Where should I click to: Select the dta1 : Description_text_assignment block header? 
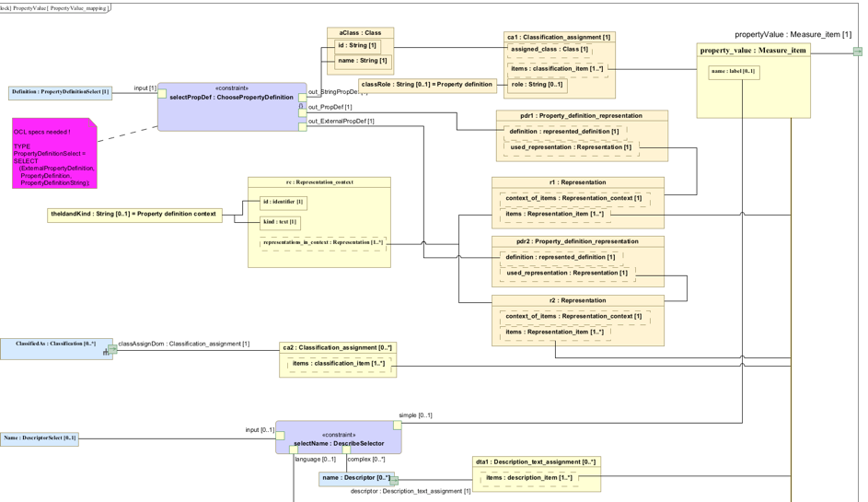(536, 462)
